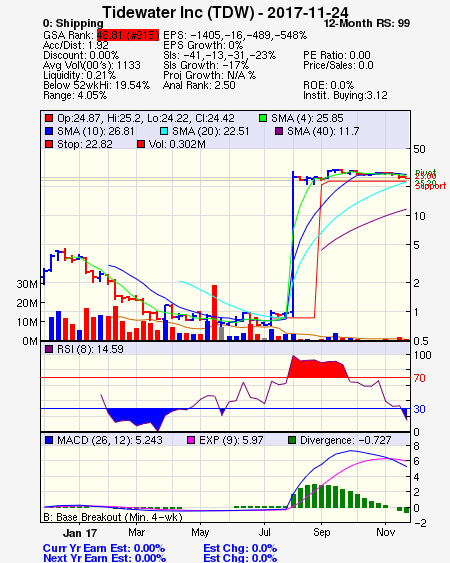Click the 12-Month RS: 99 label
450x563 pixels.
pyautogui.click(x=367, y=23)
